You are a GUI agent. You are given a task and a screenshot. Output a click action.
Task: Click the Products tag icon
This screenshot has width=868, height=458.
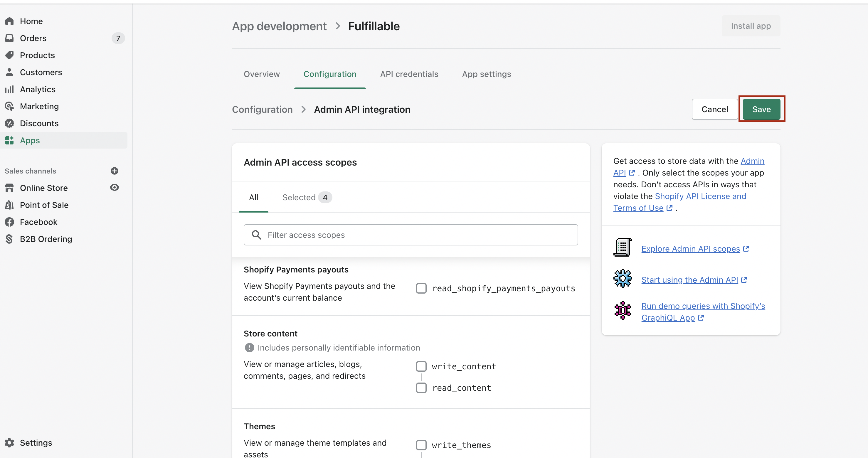click(x=9, y=55)
